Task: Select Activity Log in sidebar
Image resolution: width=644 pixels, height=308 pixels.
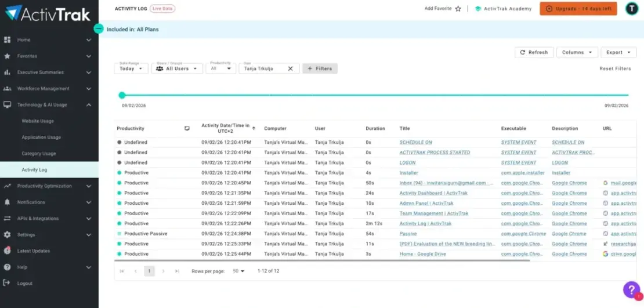Action: (x=49, y=169)
